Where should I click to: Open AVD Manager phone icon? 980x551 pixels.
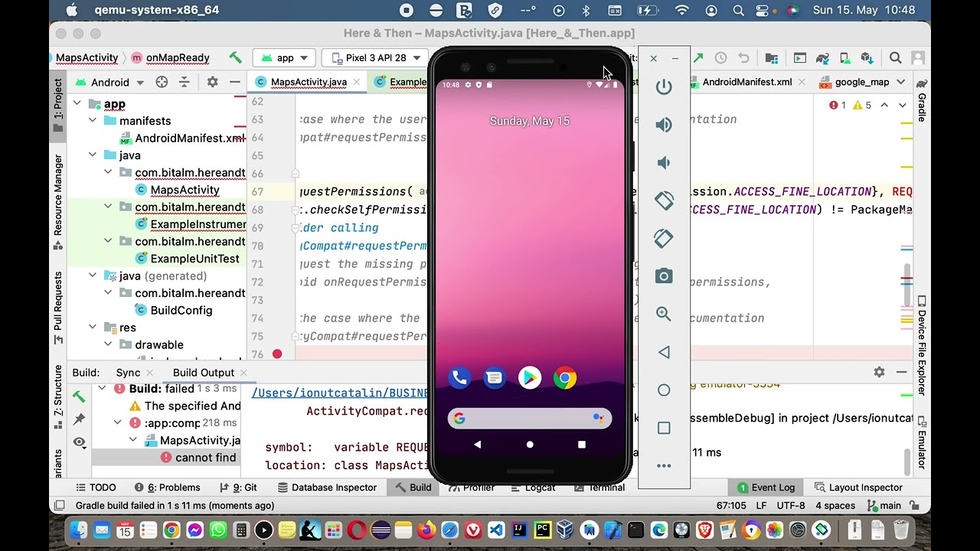click(x=845, y=57)
